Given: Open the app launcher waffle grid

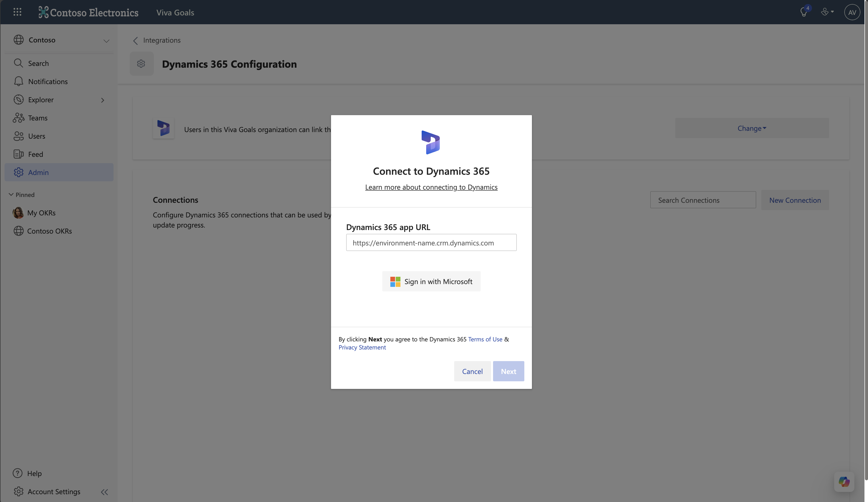Looking at the screenshot, I should point(17,12).
